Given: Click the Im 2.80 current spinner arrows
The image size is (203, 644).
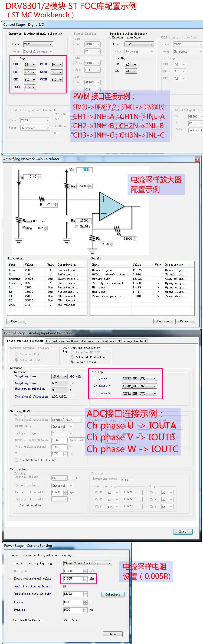Looking at the screenshot, I should click(x=39, y=177).
